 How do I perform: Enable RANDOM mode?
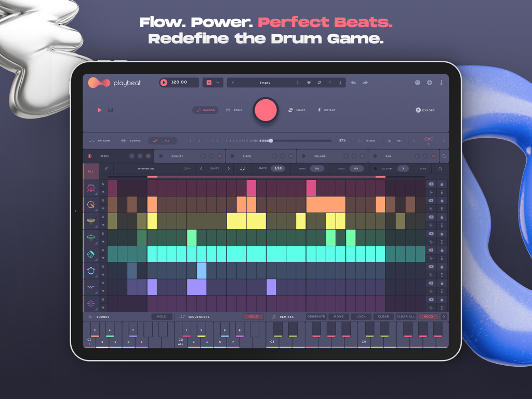click(206, 110)
